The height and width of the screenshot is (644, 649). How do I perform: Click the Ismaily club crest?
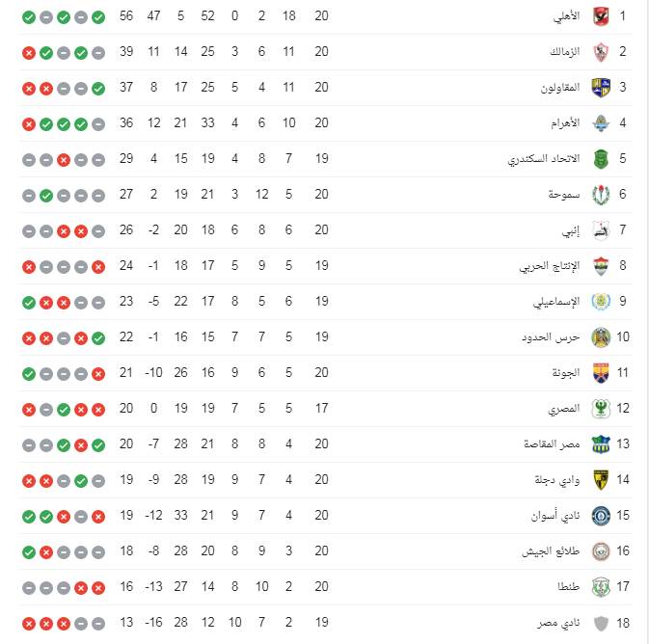601,302
